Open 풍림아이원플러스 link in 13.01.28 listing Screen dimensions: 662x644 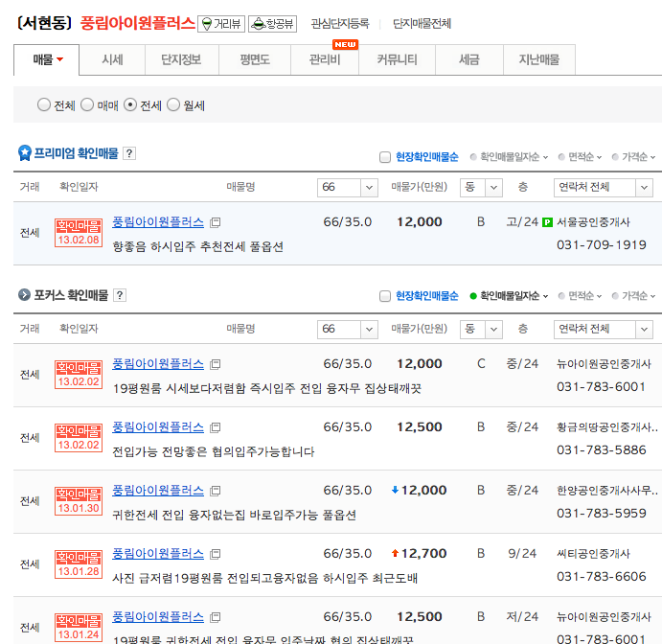point(158,554)
